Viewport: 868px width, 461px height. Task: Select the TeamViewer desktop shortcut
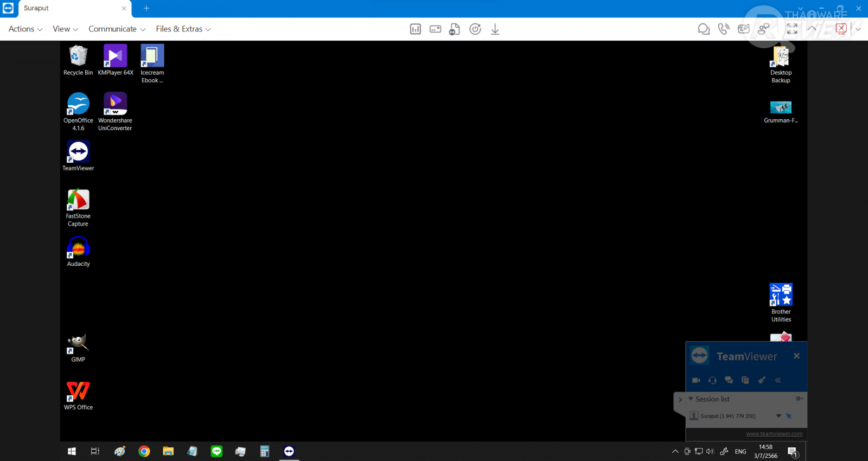point(78,156)
